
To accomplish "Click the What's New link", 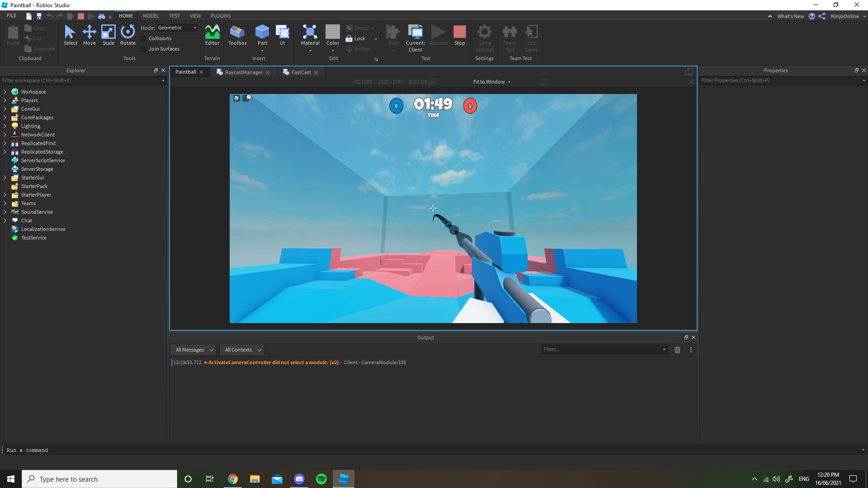I will point(790,16).
